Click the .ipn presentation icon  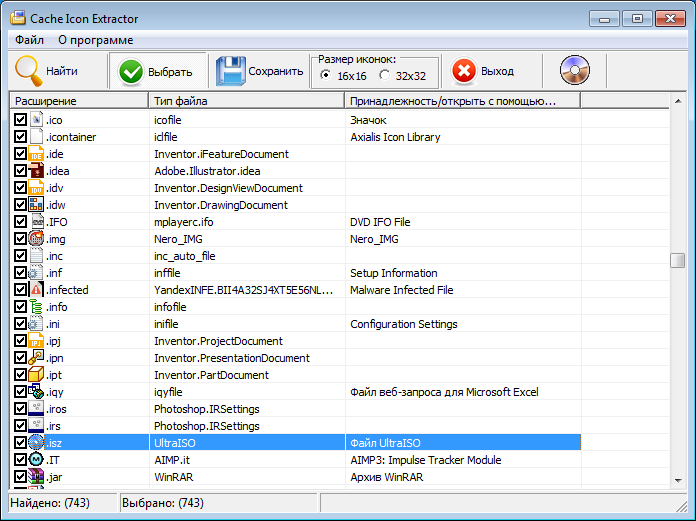pos(36,358)
